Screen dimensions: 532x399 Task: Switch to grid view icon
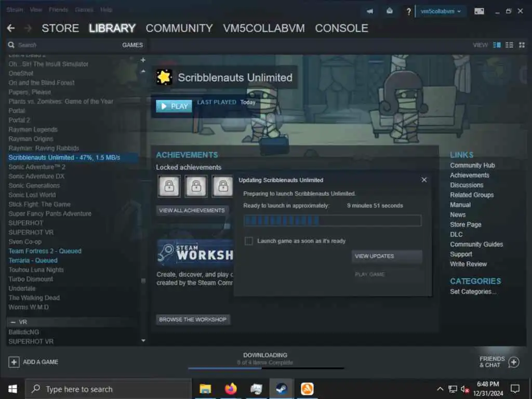pyautogui.click(x=522, y=45)
